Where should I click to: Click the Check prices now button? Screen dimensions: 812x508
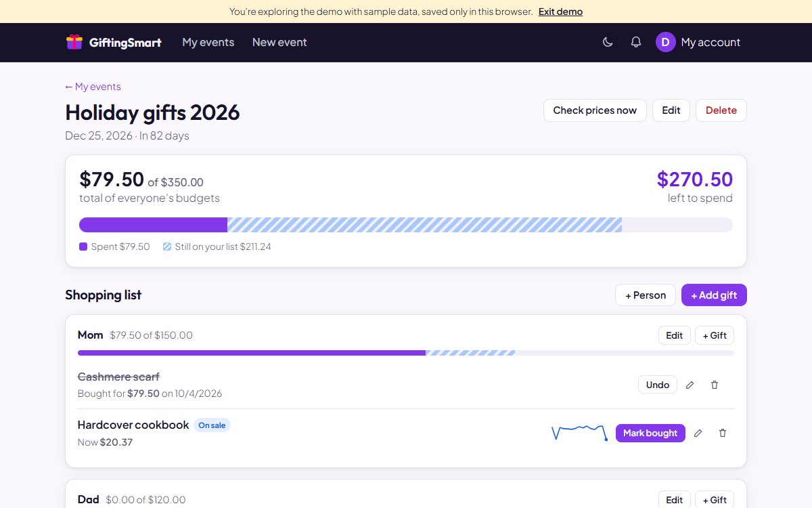pos(595,110)
